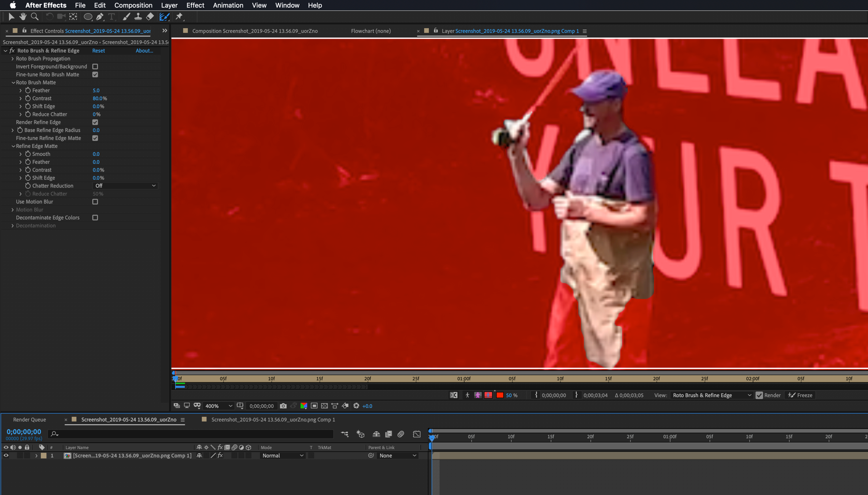Click the Region of Interest icon
Viewport: 868px width, 495px height.
coord(314,406)
